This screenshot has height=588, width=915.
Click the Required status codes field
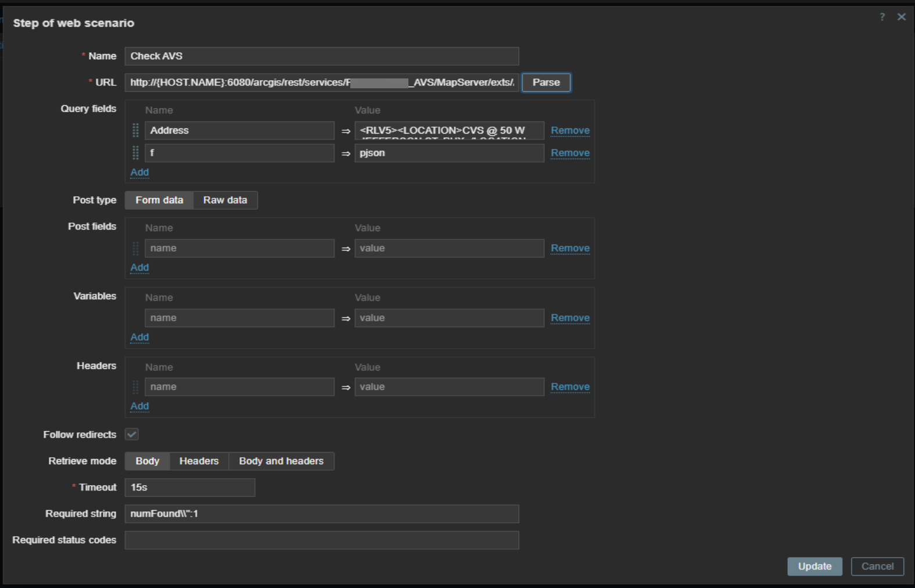tap(322, 540)
